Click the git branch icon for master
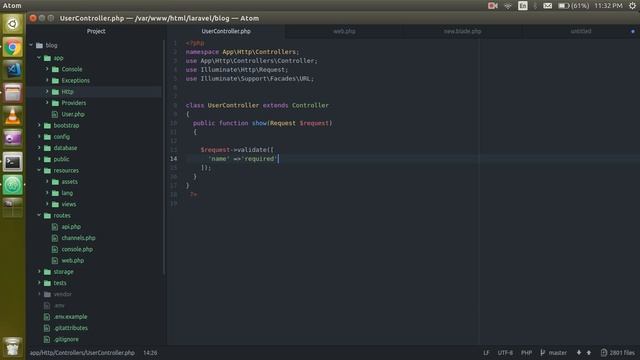 542,352
